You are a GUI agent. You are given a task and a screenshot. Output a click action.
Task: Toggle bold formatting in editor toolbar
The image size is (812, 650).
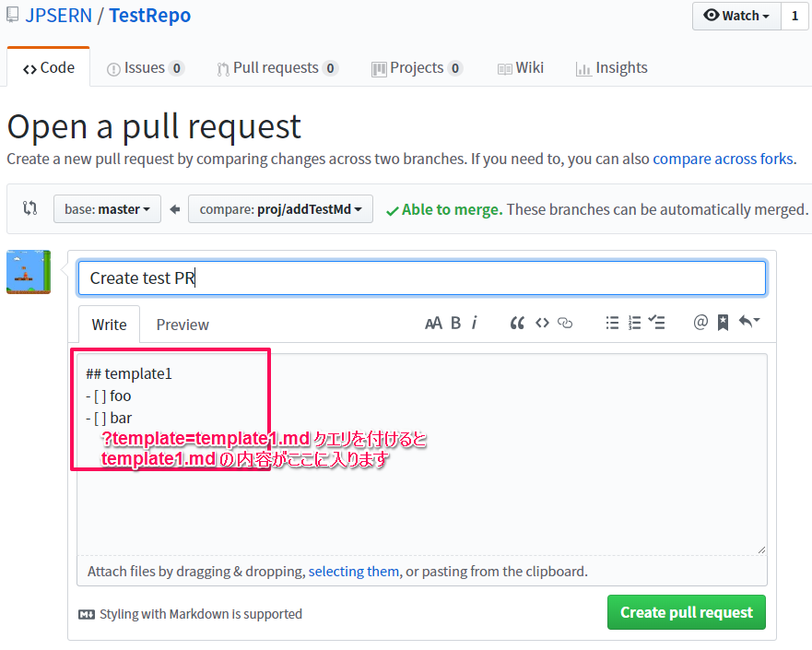(x=455, y=324)
